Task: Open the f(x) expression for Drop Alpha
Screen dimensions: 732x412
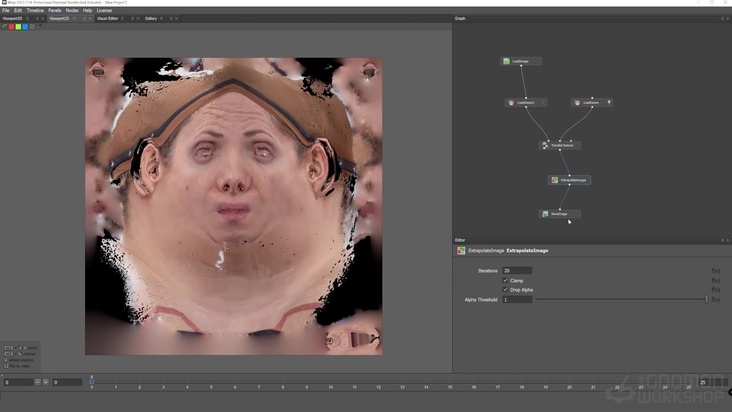Action: [715, 290]
